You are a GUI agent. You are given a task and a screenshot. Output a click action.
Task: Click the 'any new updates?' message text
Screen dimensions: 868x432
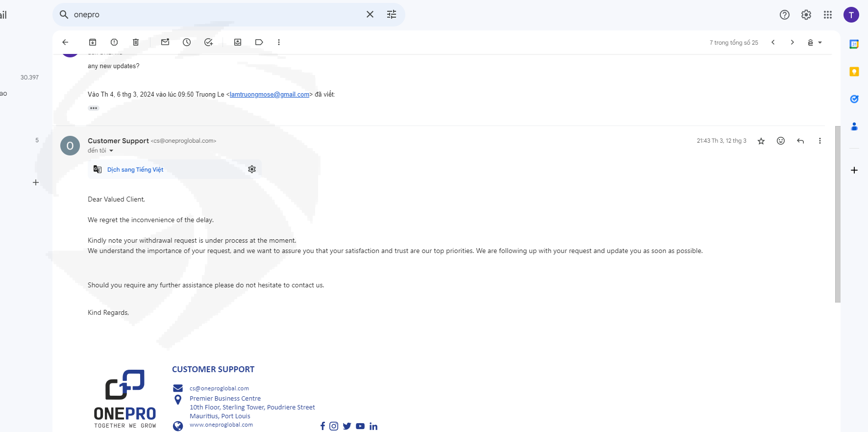[113, 66]
